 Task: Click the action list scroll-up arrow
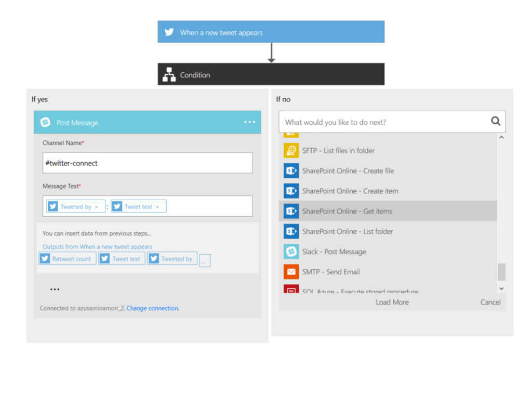501,137
